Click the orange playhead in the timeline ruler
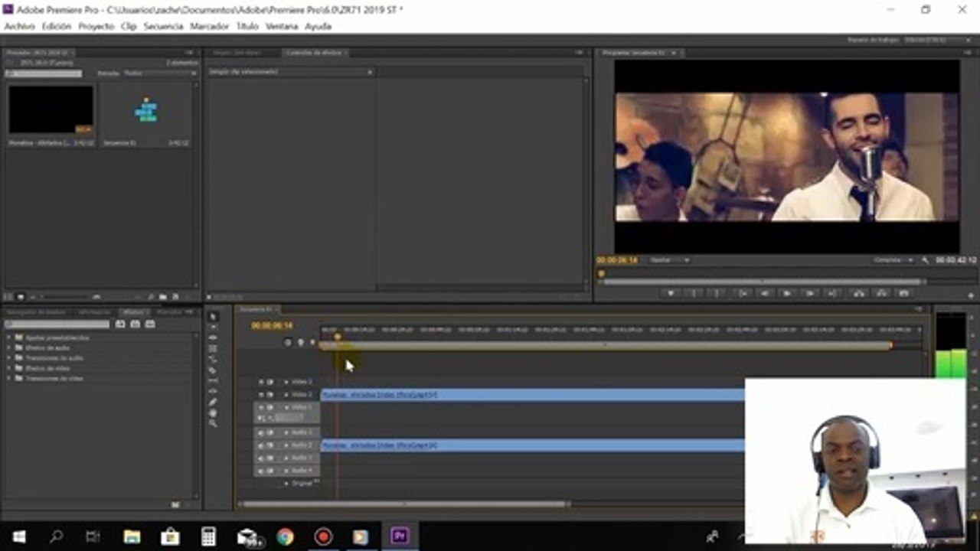The width and height of the screenshot is (980, 551). coord(337,337)
